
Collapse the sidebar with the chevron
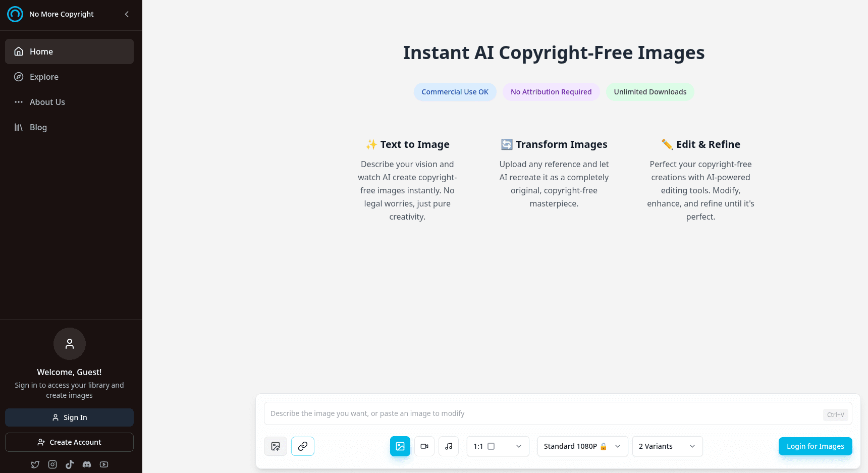click(127, 14)
